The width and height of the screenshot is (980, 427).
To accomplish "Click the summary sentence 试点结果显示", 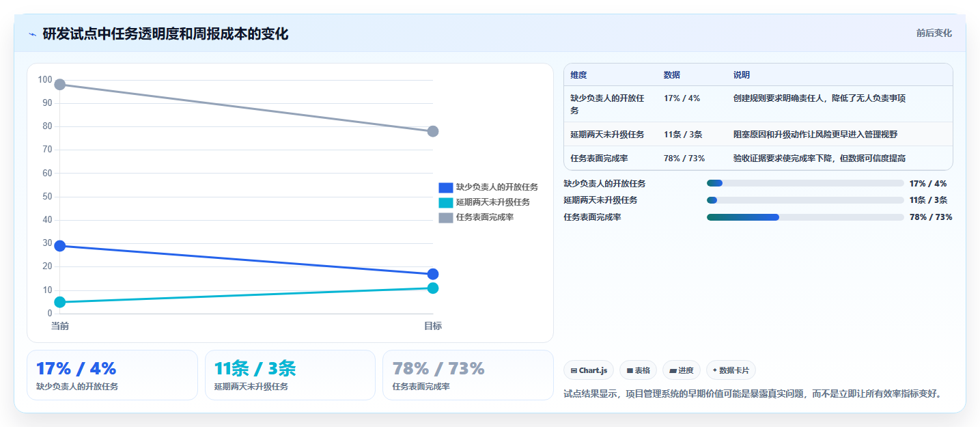I will pos(753,394).
